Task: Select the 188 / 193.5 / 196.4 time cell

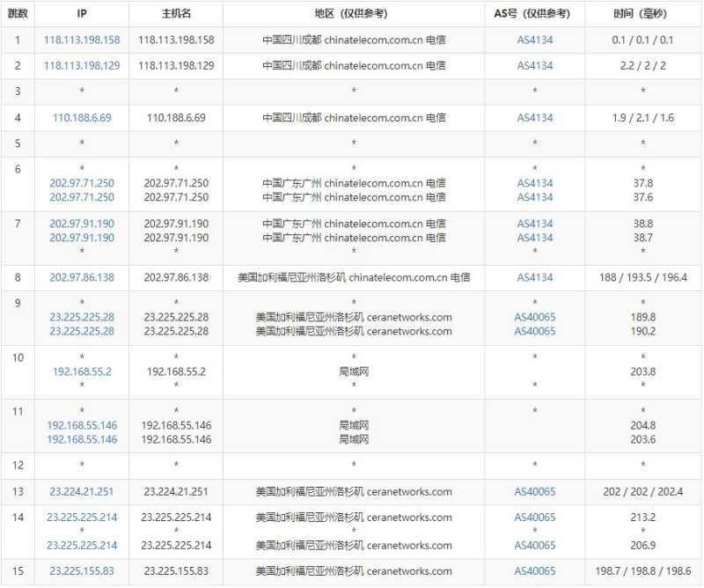Action: pyautogui.click(x=643, y=277)
